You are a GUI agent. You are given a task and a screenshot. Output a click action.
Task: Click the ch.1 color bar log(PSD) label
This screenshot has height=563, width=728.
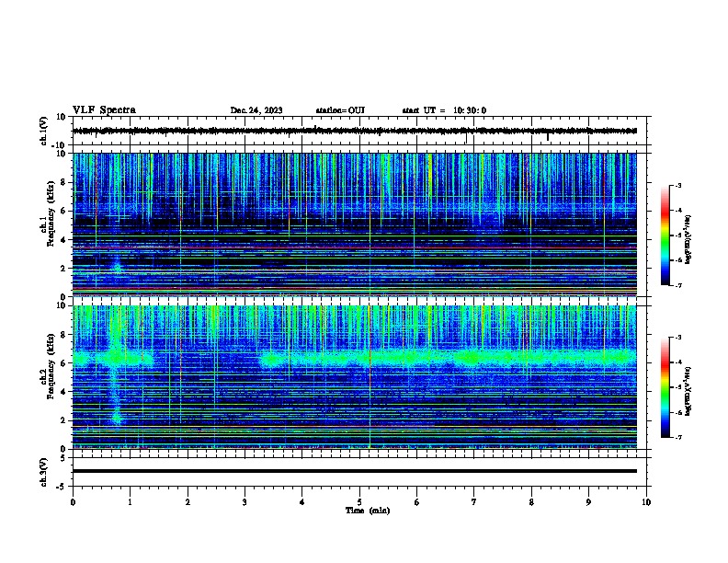point(688,240)
